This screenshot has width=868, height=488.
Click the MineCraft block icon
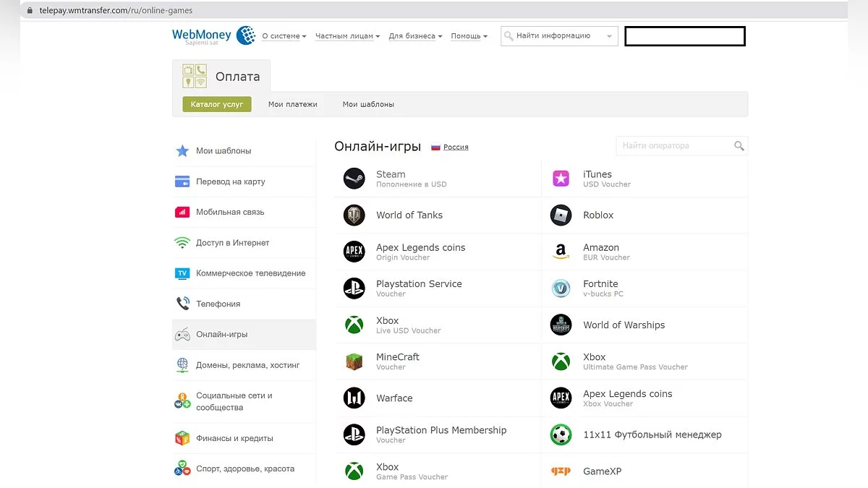click(354, 361)
